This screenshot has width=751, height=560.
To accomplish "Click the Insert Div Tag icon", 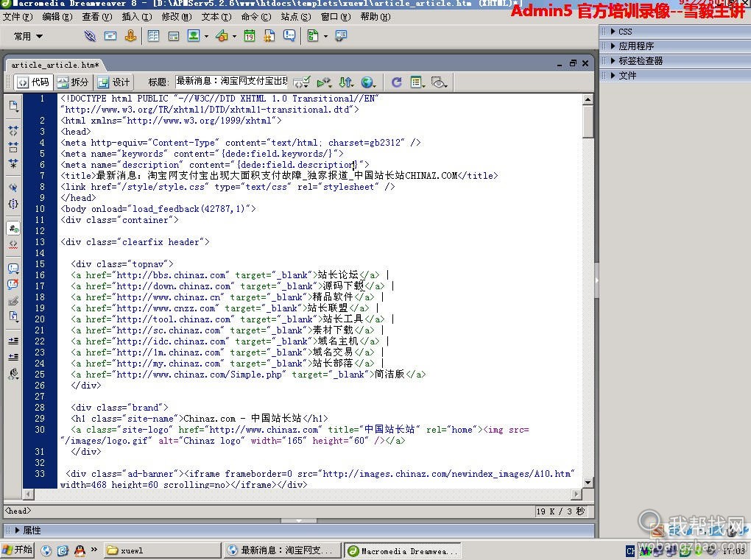I will (173, 36).
